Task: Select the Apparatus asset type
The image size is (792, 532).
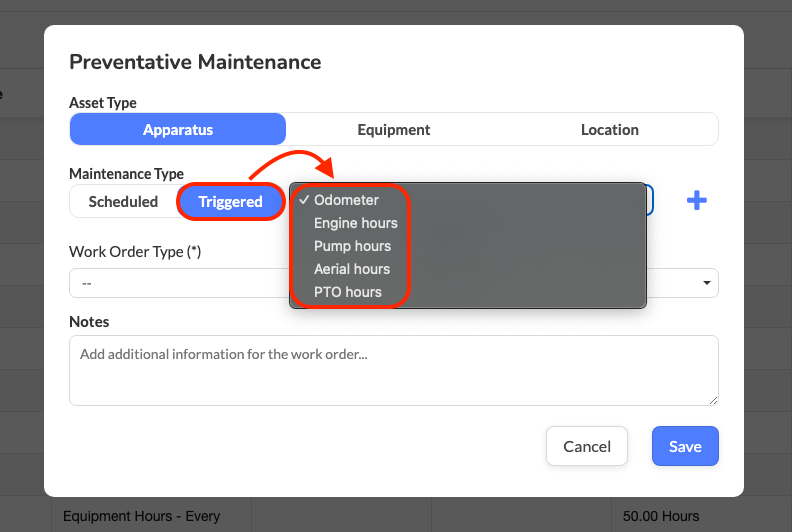Action: point(178,129)
